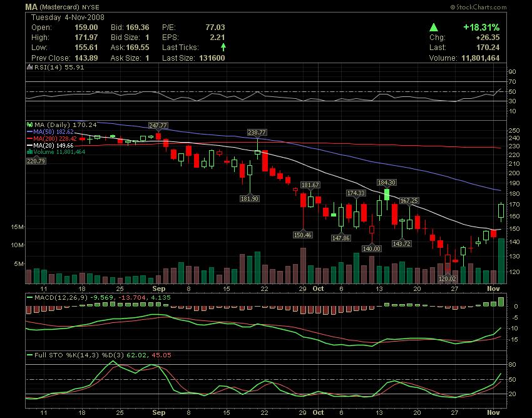The height and width of the screenshot is (418, 532).
Task: Click the green up-triangle price change icon
Action: pyautogui.click(x=433, y=28)
